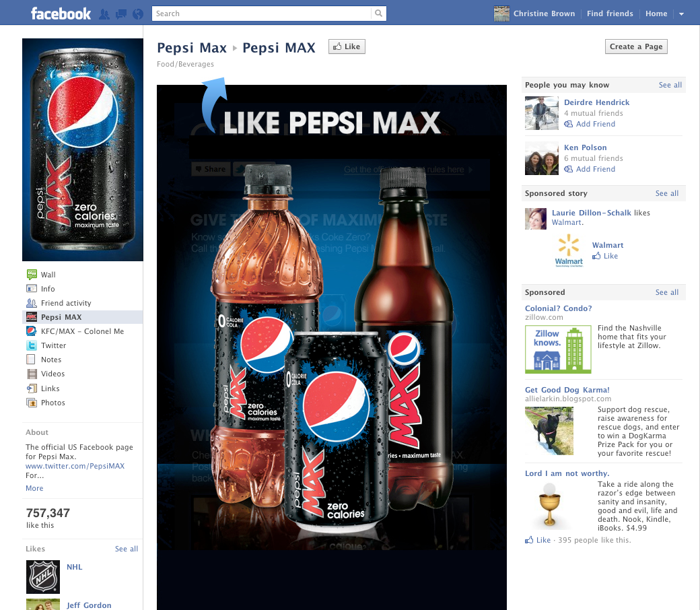The height and width of the screenshot is (610, 700).
Task: Click the Facebook logo
Action: pyautogui.click(x=61, y=14)
